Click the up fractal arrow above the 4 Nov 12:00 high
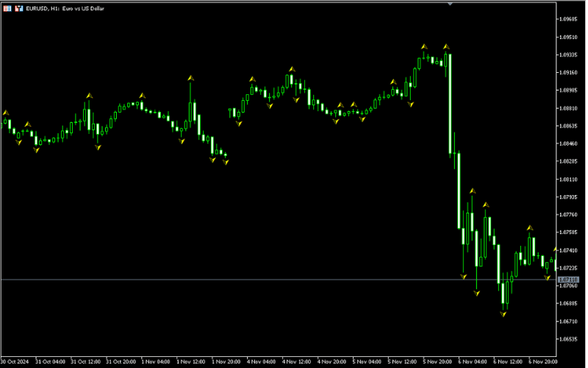This screenshot has height=368, width=588. point(291,68)
